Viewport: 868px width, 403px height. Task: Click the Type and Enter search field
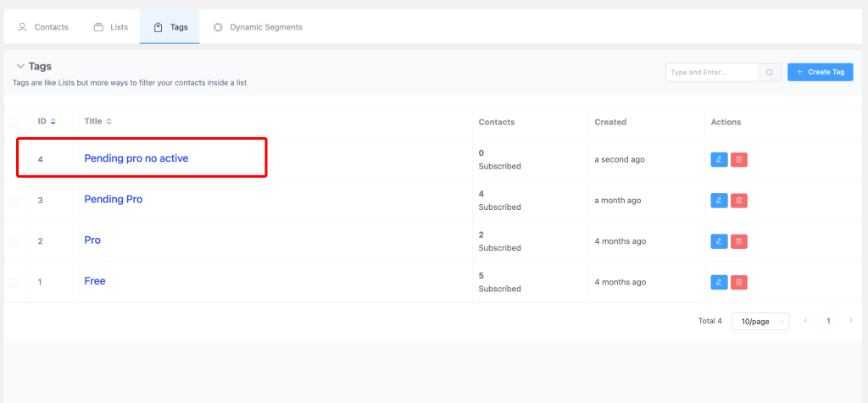[712, 73]
